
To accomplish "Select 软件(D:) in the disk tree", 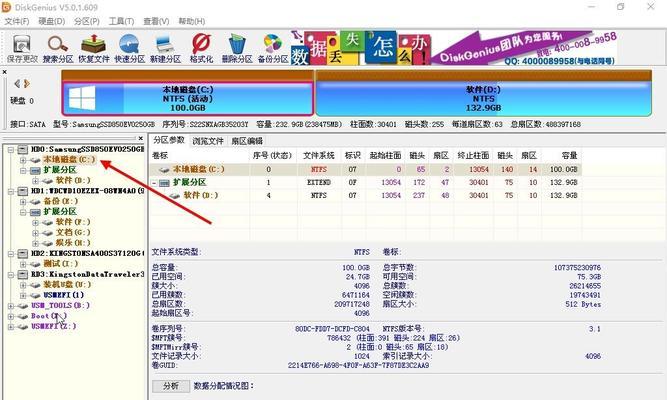I will (x=73, y=180).
